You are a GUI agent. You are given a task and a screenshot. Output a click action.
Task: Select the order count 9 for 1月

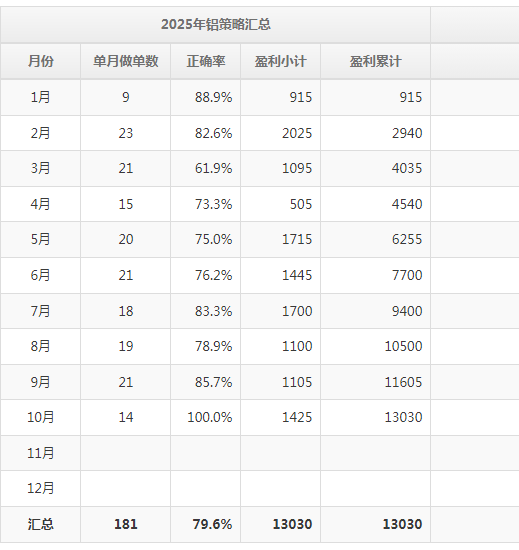click(x=126, y=97)
